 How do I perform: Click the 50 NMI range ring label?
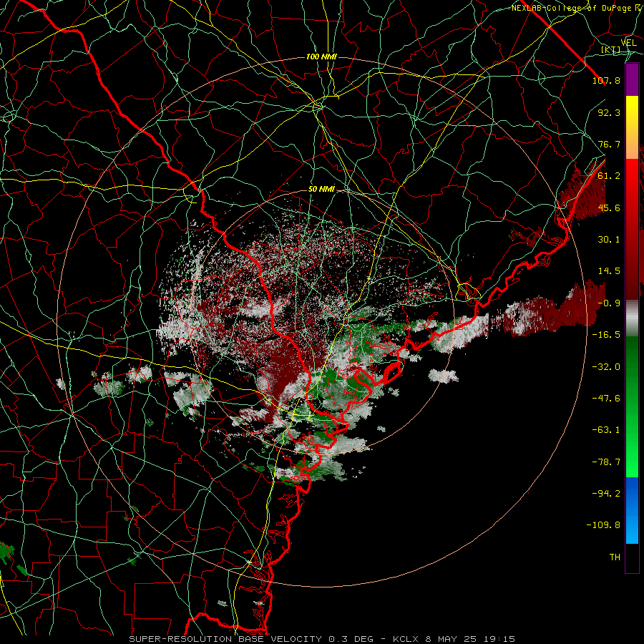[x=321, y=189]
